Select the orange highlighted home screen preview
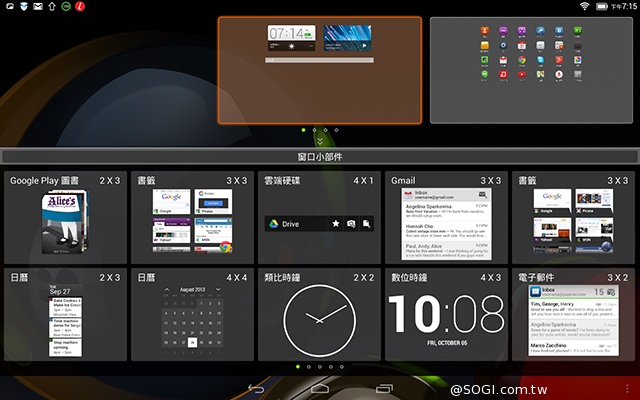 pos(320,70)
